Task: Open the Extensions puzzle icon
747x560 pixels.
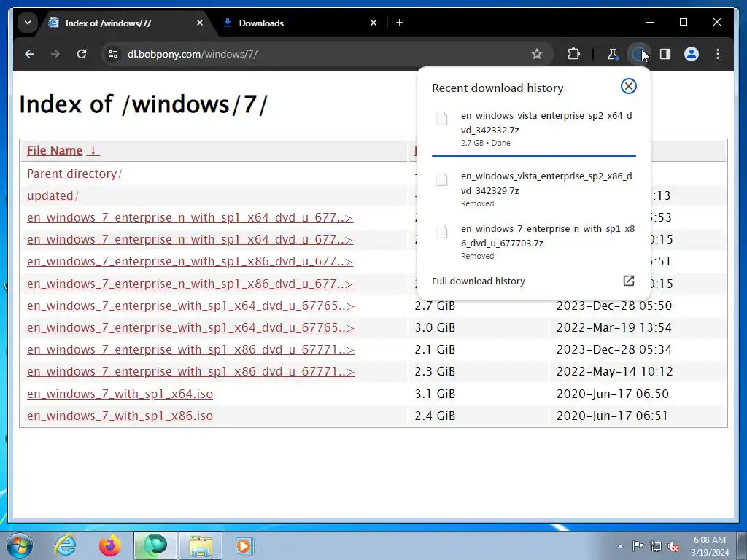Action: (x=573, y=54)
